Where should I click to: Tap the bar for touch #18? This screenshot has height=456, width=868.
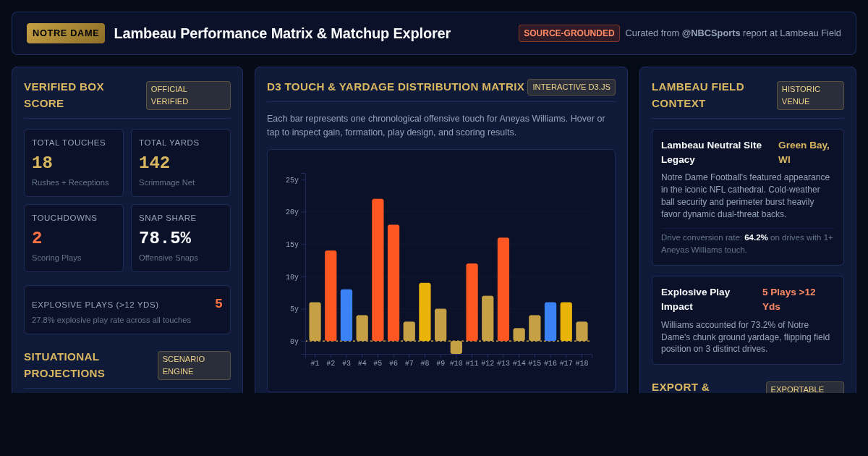pyautogui.click(x=582, y=332)
